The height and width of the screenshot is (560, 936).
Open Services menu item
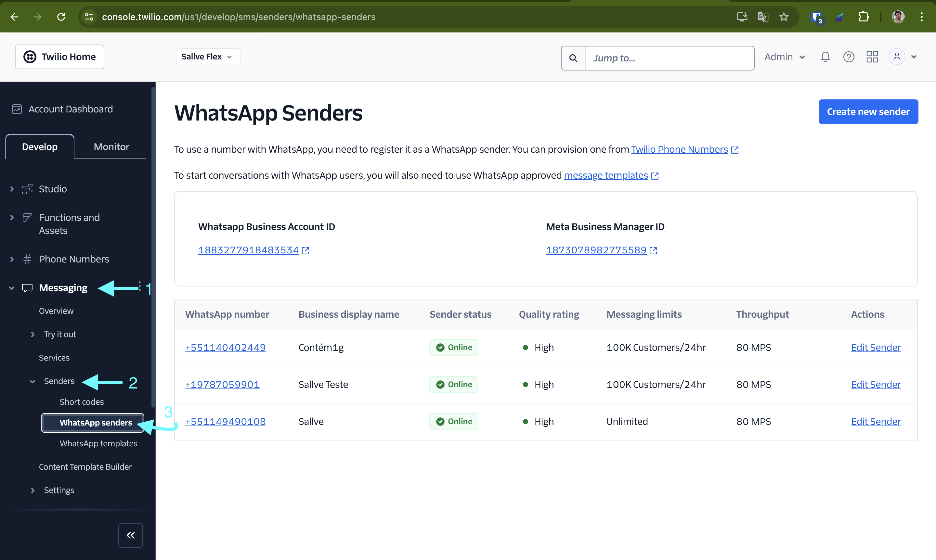[x=54, y=358]
